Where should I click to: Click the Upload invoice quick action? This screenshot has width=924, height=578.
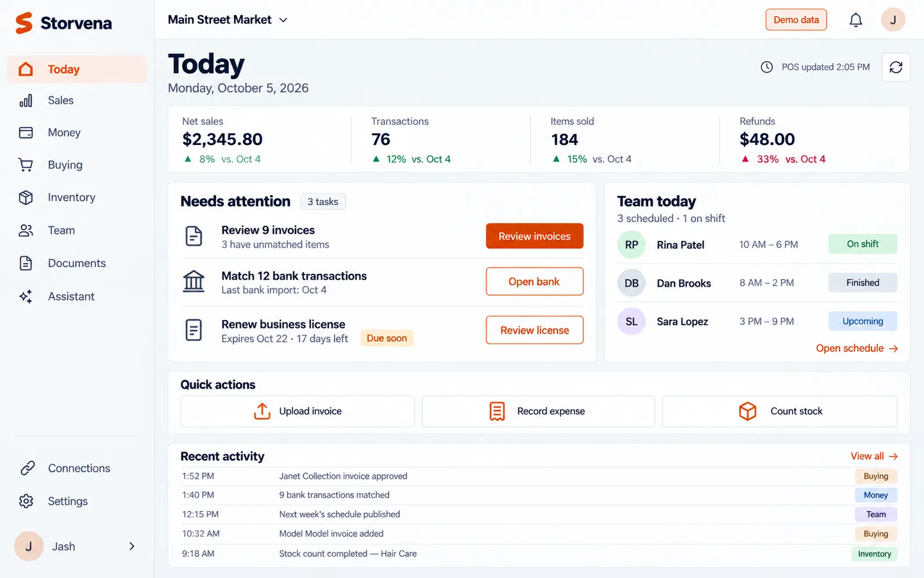298,411
